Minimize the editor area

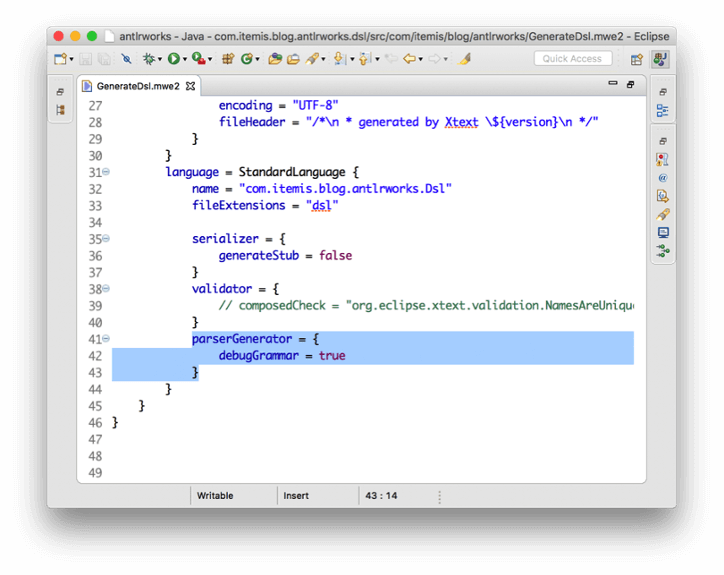pyautogui.click(x=613, y=84)
